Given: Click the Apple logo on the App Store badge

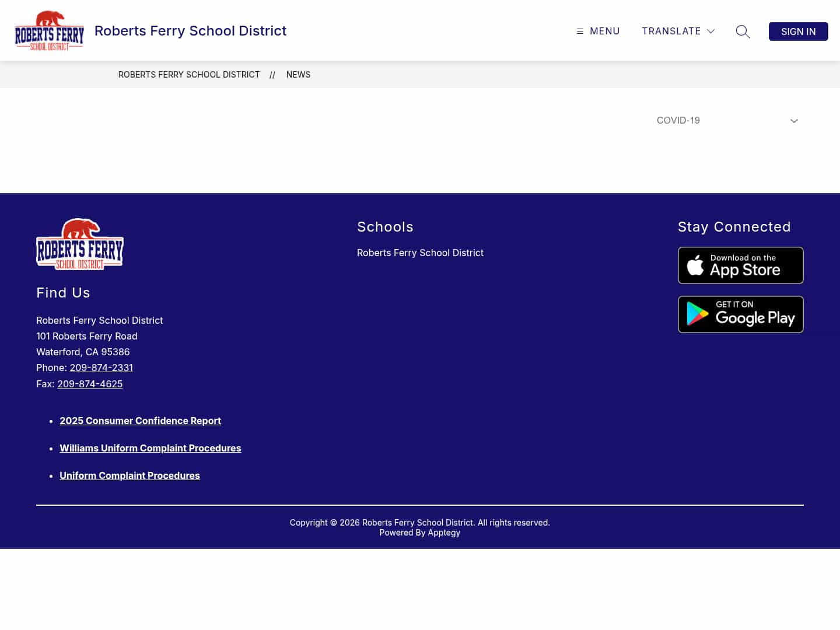Looking at the screenshot, I should [x=696, y=265].
